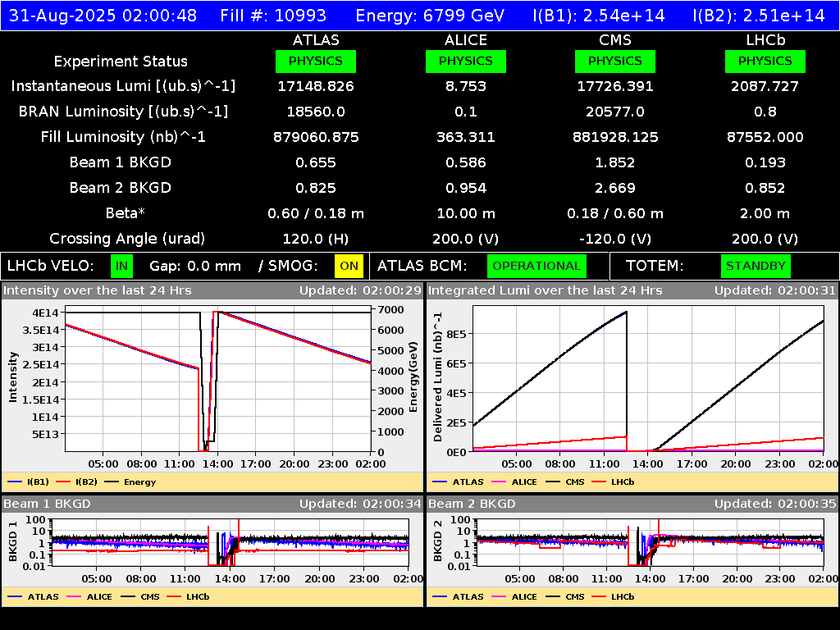Click the Beam 2 BKGD row label in the table
840x630 pixels.
tap(121, 188)
